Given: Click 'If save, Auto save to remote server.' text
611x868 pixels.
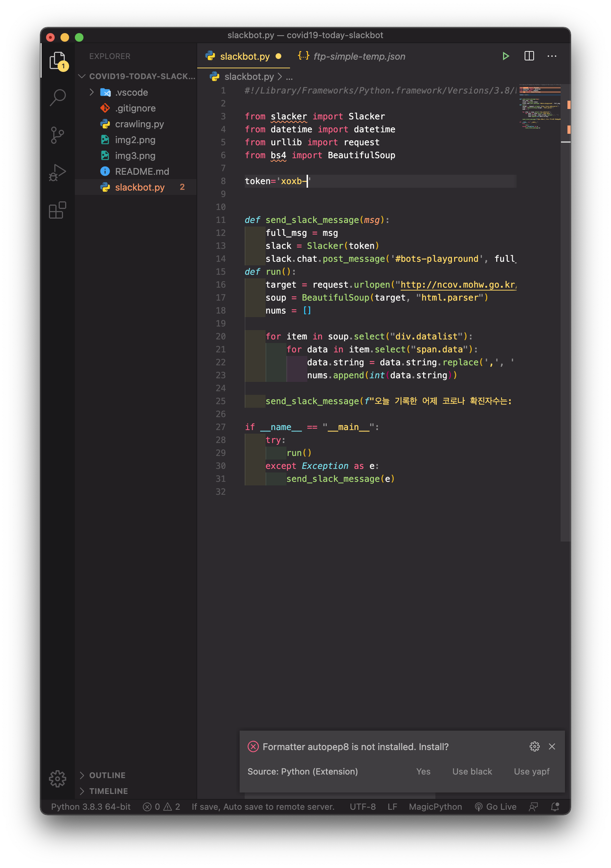Looking at the screenshot, I should click(263, 807).
